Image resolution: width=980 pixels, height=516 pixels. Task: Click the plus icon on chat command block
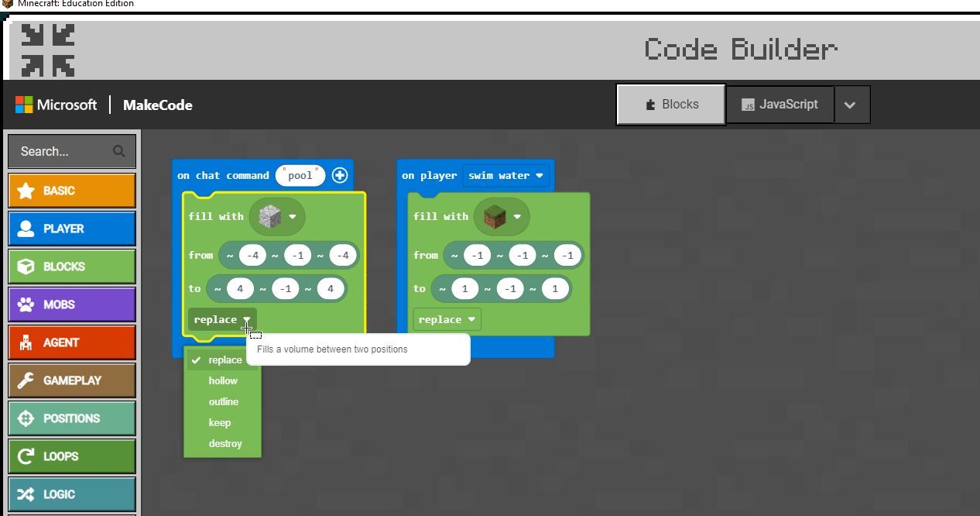click(x=340, y=175)
